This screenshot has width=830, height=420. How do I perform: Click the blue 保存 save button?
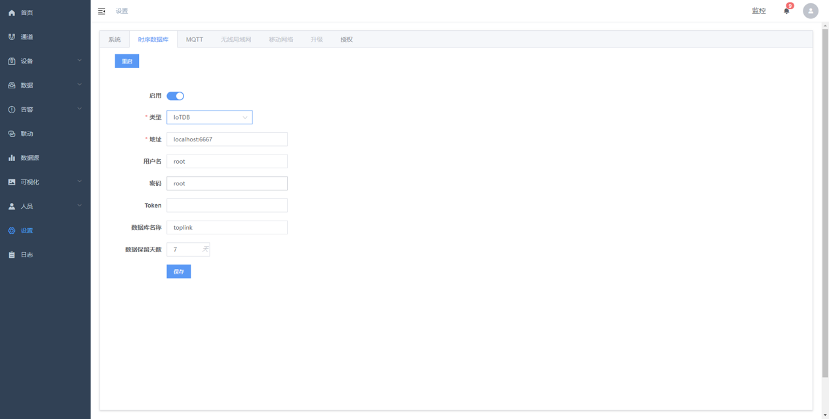(x=178, y=272)
